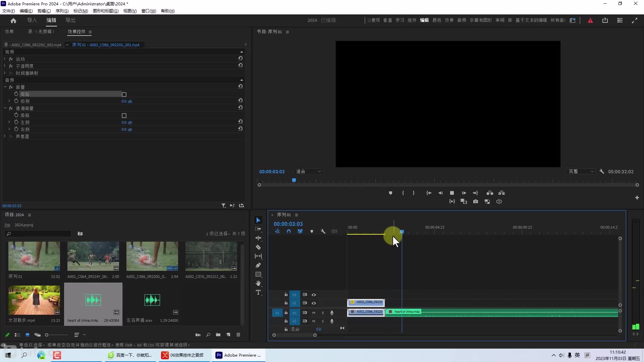Select the heart of china.m4a thumbnail
The height and width of the screenshot is (362, 644).
pos(93,300)
